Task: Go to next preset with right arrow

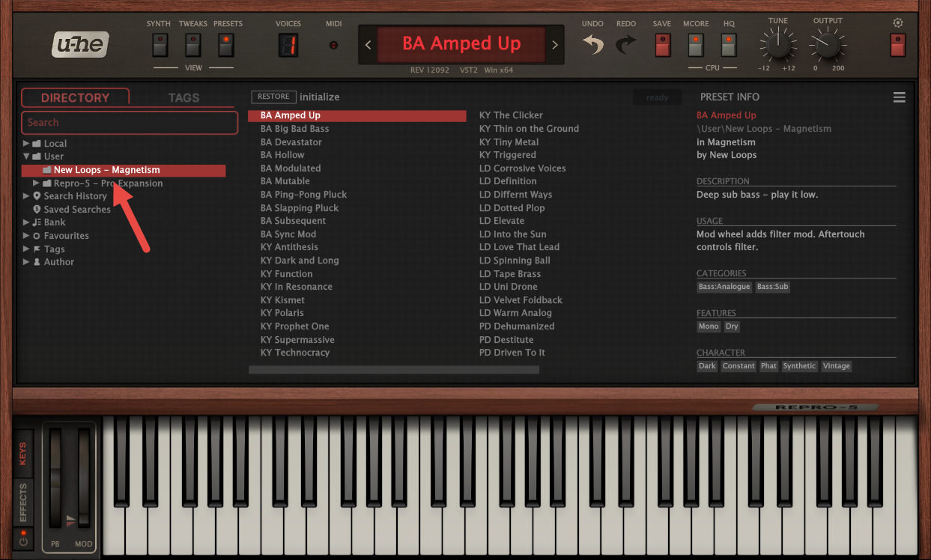Action: pyautogui.click(x=555, y=45)
